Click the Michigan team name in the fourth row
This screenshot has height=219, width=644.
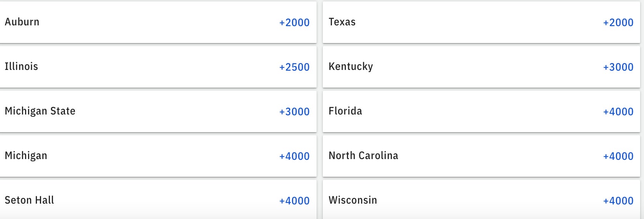(26, 156)
